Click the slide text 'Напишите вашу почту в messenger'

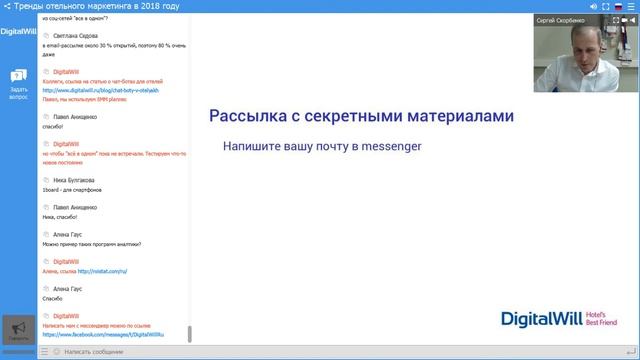pos(322,146)
